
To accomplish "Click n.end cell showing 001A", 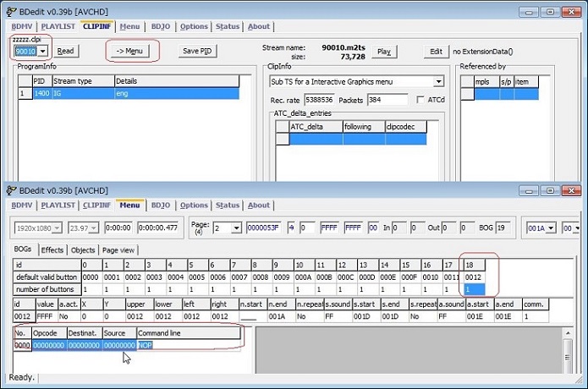I will tap(281, 316).
